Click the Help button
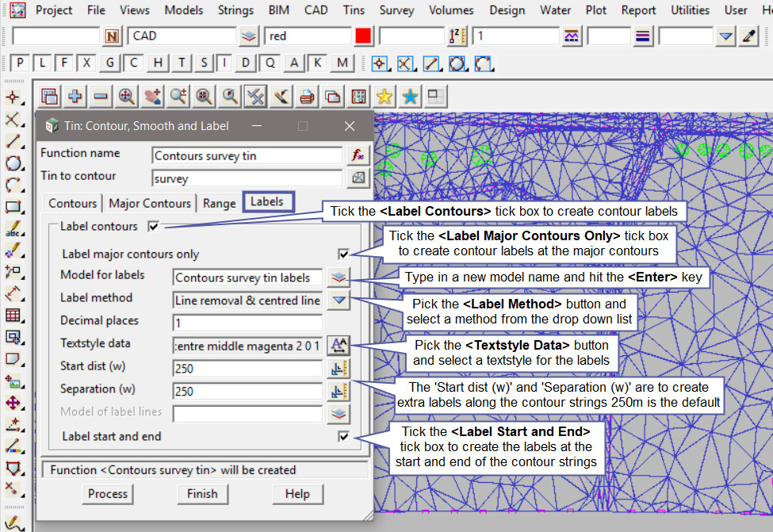Viewport: 773px width, 532px height. (x=297, y=494)
